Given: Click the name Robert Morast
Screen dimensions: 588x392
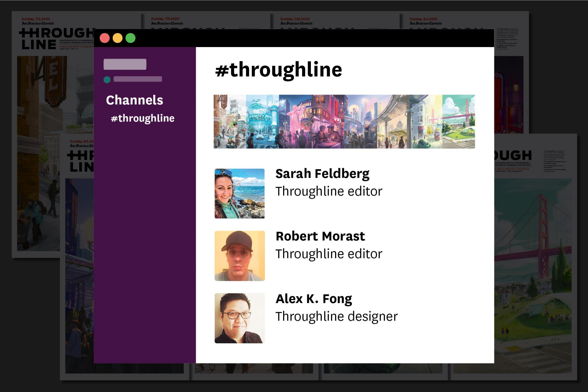Looking at the screenshot, I should (x=320, y=236).
